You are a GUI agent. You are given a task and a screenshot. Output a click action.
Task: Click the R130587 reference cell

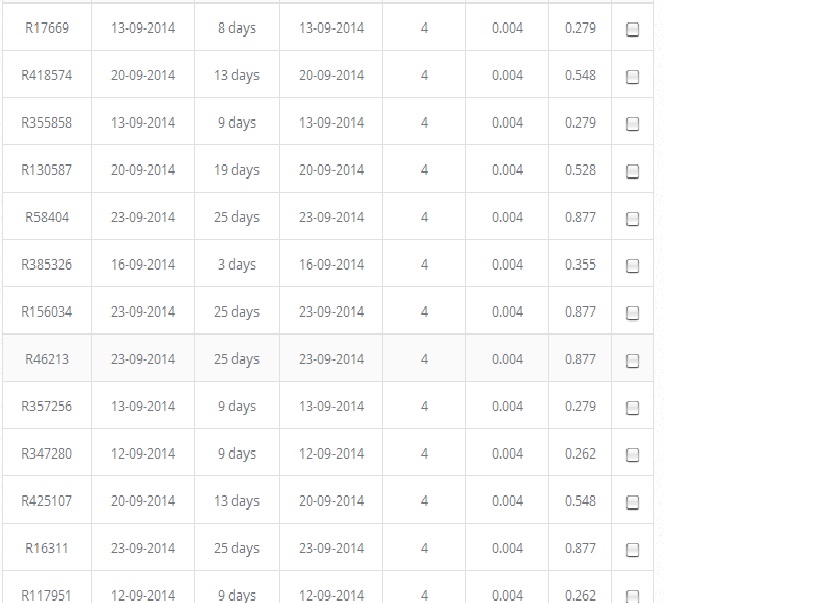point(47,170)
